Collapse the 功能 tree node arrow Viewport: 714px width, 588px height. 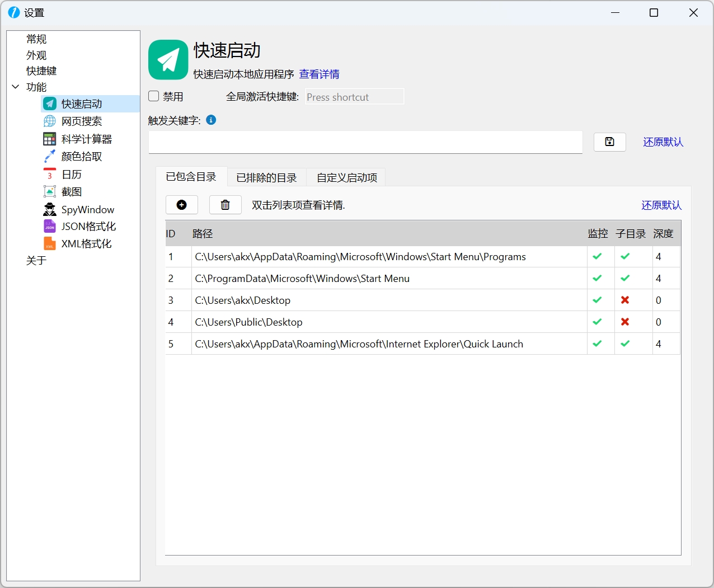[x=16, y=87]
